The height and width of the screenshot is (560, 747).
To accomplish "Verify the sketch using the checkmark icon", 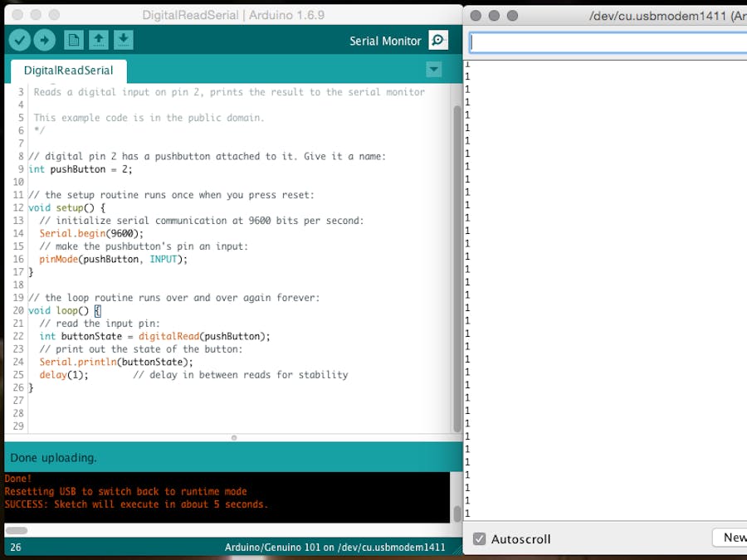I will point(19,39).
